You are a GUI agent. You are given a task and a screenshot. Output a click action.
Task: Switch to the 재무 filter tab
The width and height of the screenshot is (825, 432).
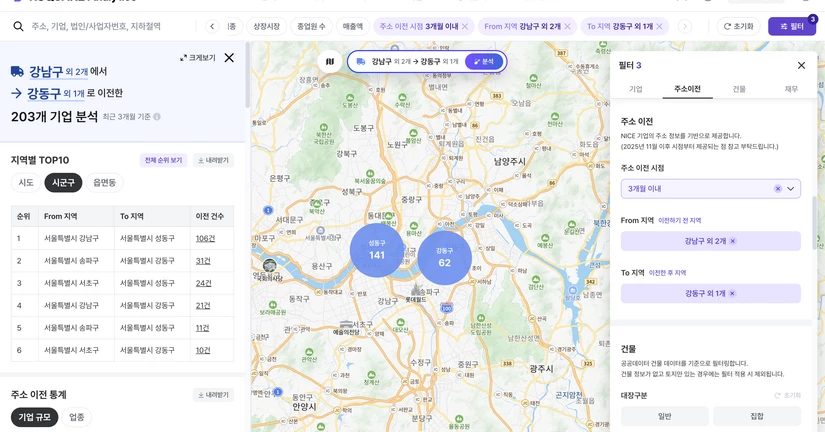coord(791,89)
